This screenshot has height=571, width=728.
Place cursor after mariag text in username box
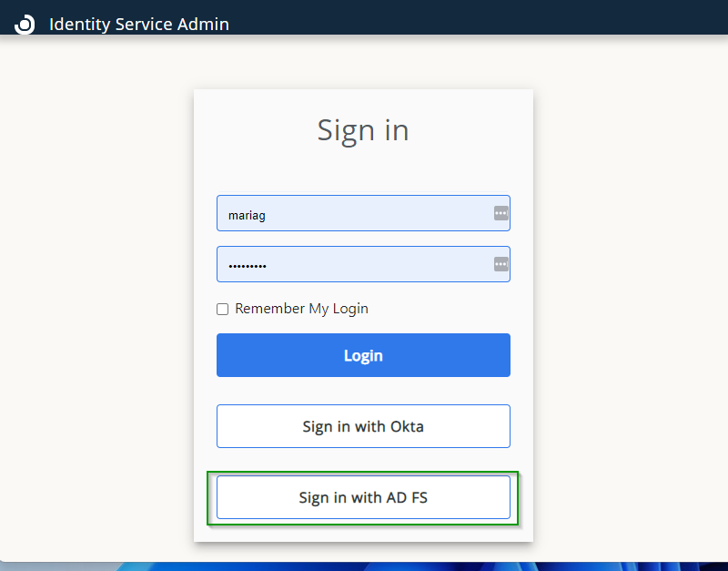268,216
